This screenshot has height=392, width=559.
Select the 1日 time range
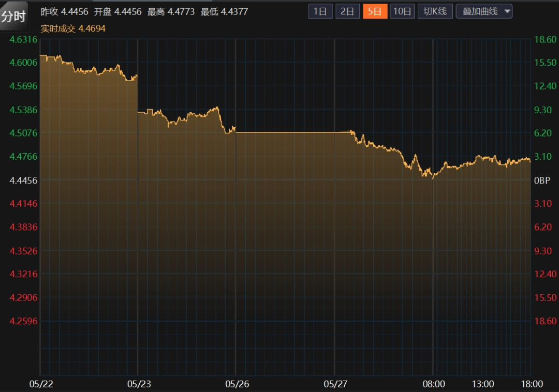pos(320,11)
